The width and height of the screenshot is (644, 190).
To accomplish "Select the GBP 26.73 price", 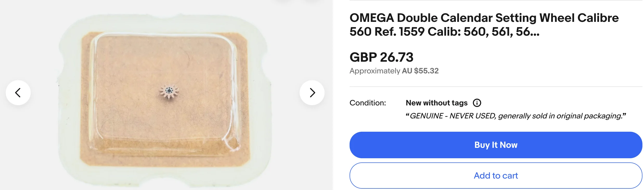I will click(x=381, y=57).
